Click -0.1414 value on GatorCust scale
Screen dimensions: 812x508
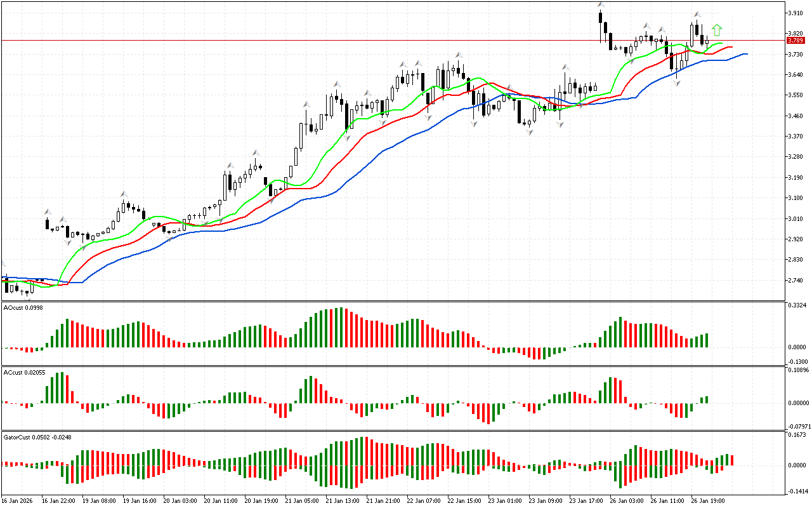click(797, 491)
